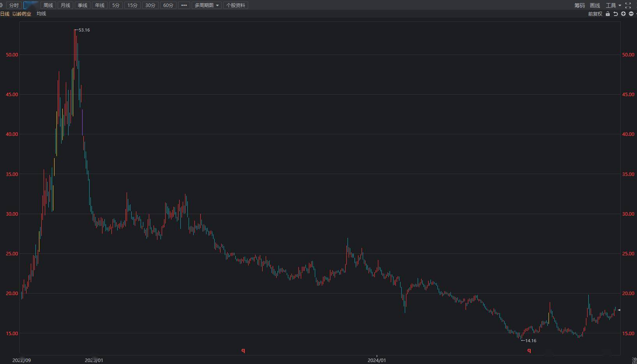Screen dimensions: 637x364
Task: Select the 60分 period tab
Action: pos(168,5)
